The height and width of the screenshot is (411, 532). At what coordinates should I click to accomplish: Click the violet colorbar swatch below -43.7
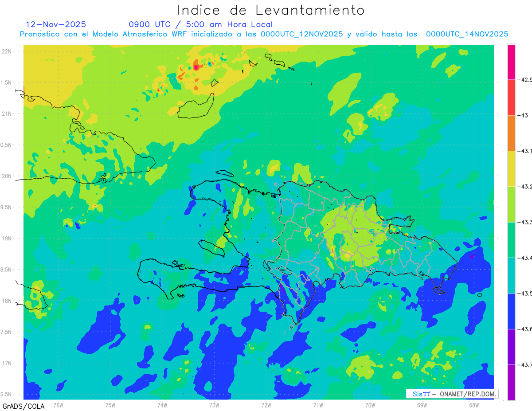point(512,382)
